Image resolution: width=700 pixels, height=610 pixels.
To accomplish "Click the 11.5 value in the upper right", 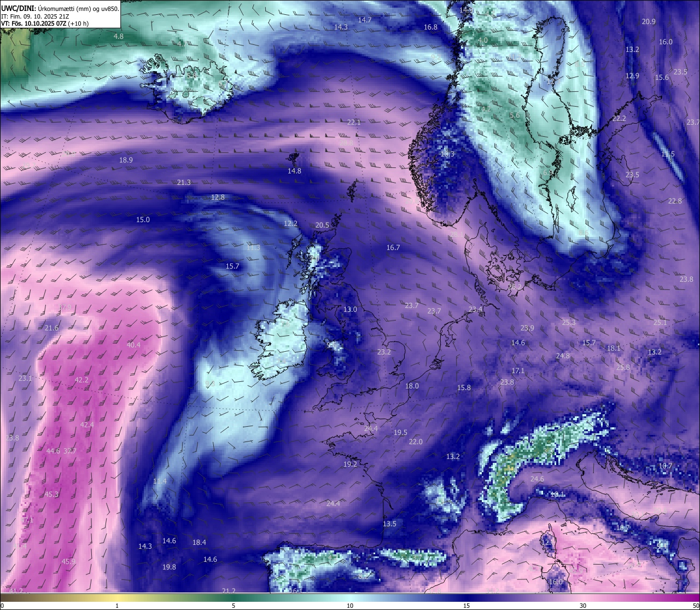I will pos(668,154).
